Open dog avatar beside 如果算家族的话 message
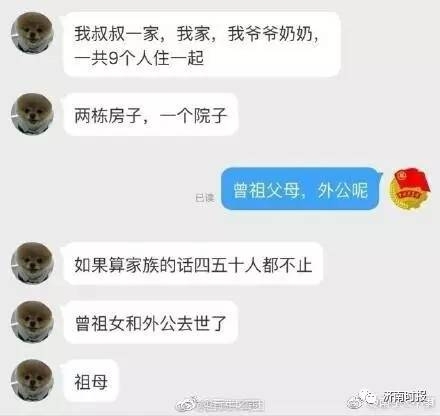 coord(32,263)
